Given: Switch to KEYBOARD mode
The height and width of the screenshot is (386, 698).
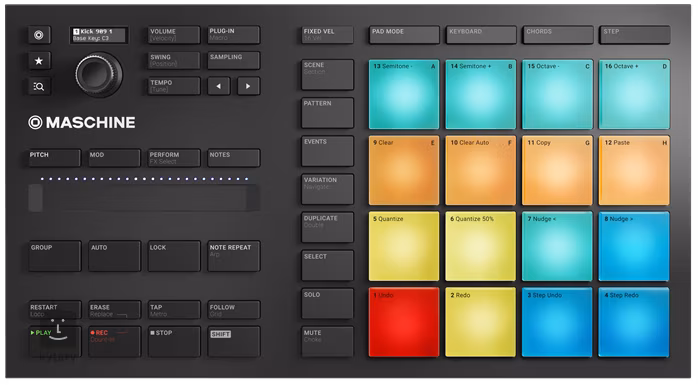Looking at the screenshot, I should 481,35.
